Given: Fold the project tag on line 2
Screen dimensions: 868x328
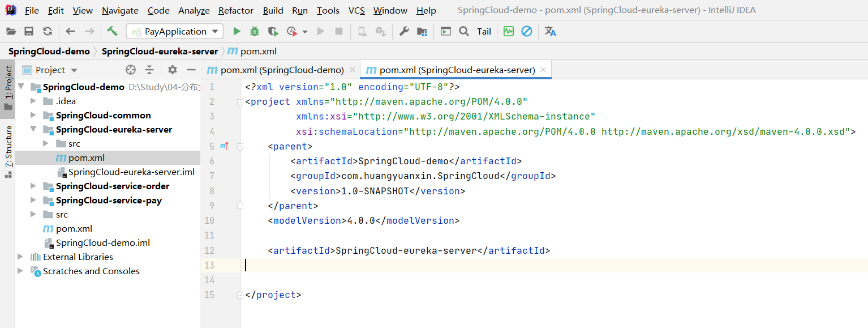Looking at the screenshot, I should [240, 102].
